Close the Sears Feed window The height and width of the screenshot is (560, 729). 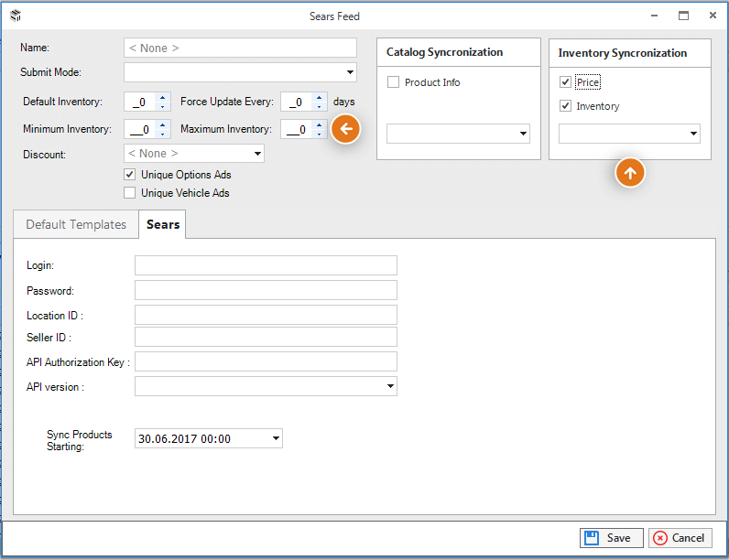[x=713, y=16]
